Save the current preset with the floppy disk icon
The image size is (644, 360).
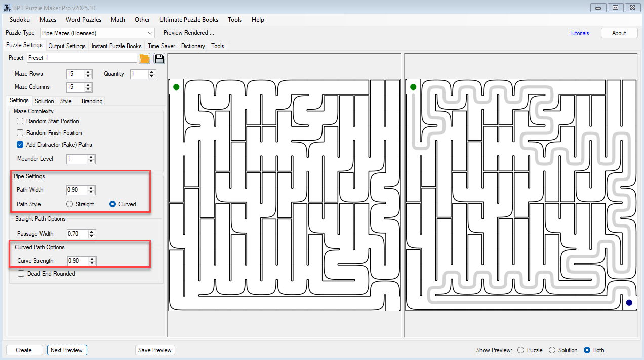[159, 58]
